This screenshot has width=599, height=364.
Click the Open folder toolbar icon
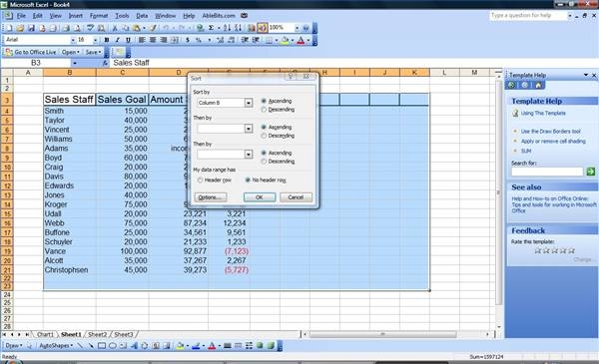[x=20, y=28]
